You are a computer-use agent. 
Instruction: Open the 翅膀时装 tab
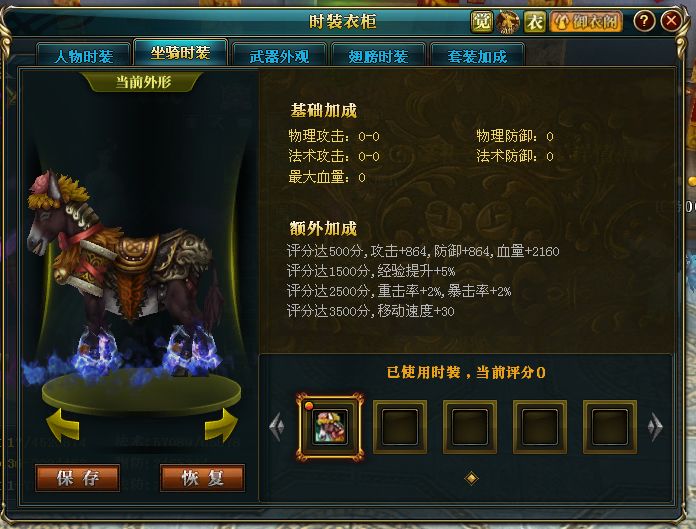pyautogui.click(x=378, y=55)
